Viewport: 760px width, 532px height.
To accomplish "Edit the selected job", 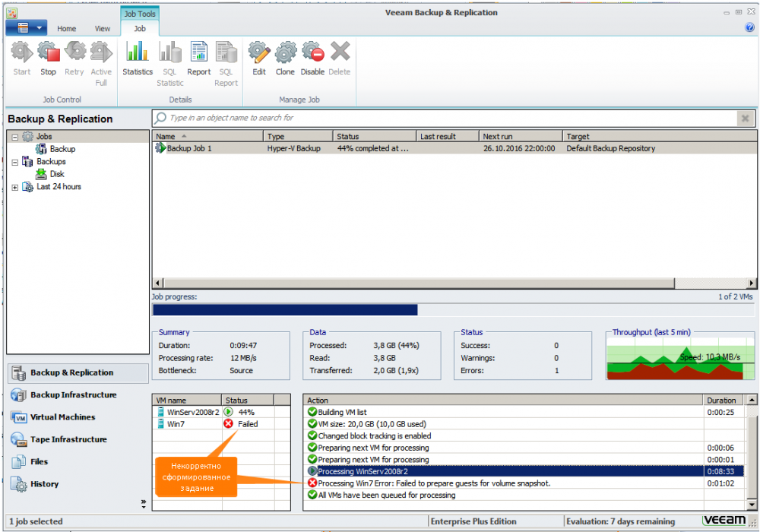I will [x=259, y=59].
